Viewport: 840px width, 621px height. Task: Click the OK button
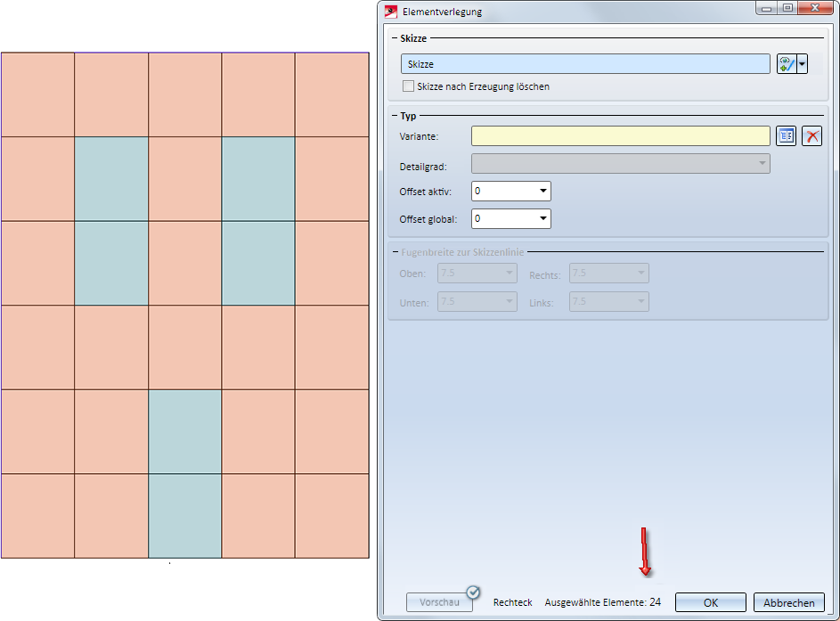710,602
